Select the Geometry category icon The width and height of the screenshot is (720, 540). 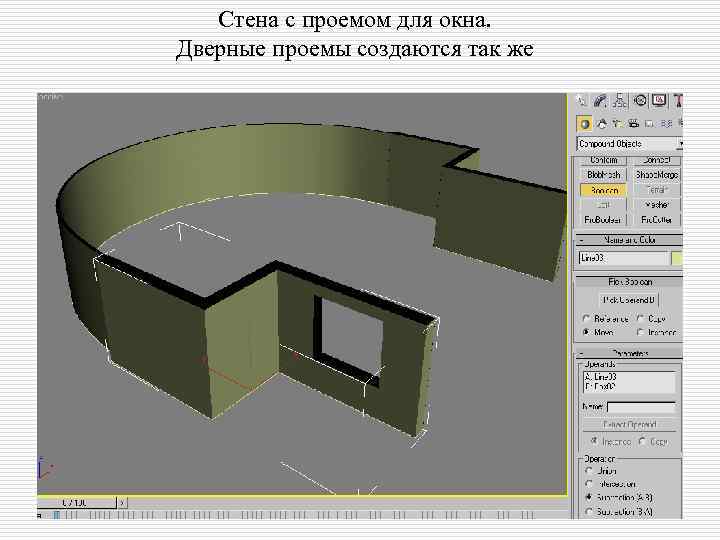pyautogui.click(x=585, y=124)
